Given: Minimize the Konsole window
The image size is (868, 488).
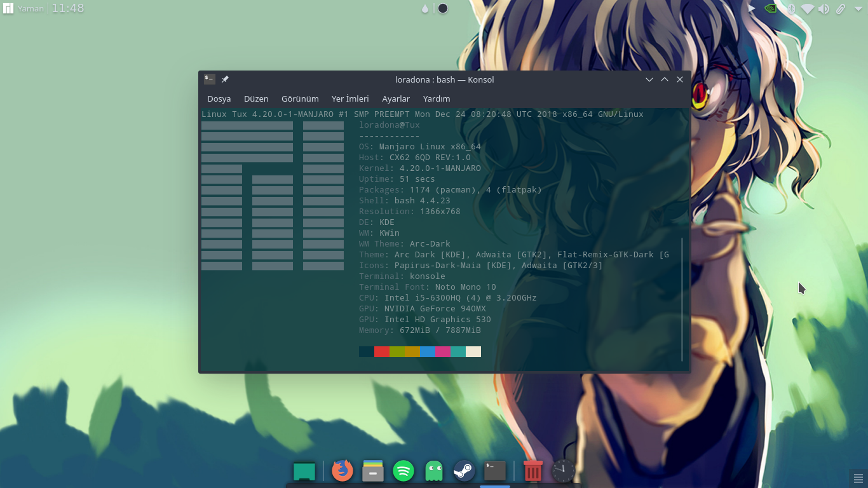Looking at the screenshot, I should click(x=649, y=79).
